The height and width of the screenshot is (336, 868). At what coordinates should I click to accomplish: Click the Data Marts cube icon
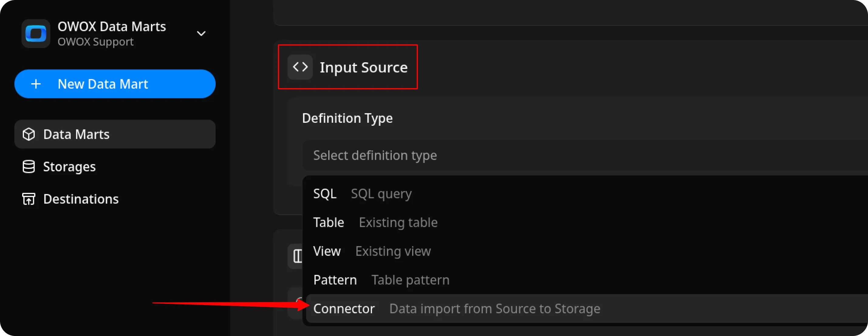pyautogui.click(x=29, y=134)
